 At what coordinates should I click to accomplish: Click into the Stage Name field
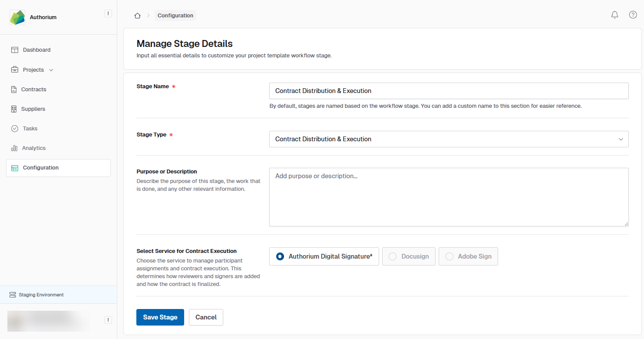[449, 91]
